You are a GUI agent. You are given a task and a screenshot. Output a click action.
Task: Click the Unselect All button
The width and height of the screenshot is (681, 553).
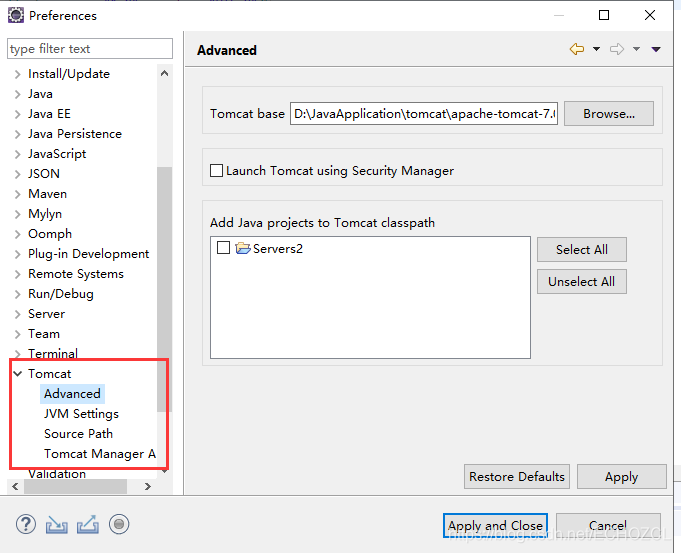[x=582, y=281]
